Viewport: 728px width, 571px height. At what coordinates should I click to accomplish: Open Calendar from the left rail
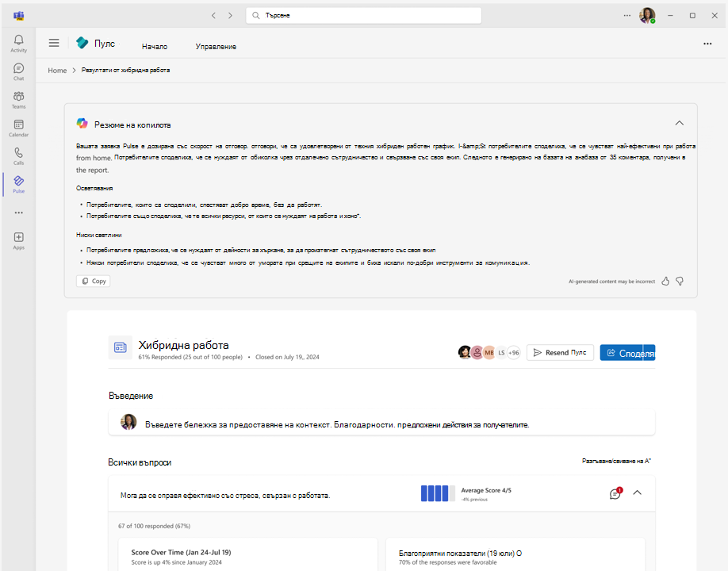pyautogui.click(x=18, y=128)
